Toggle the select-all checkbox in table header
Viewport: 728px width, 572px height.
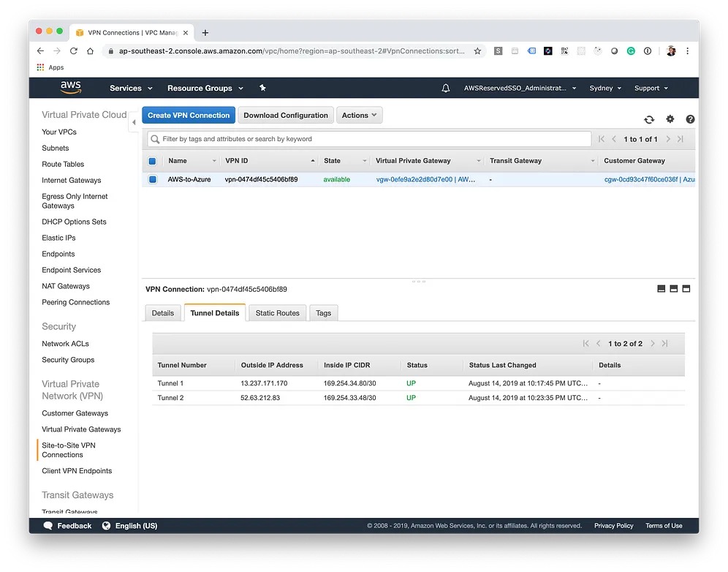click(152, 161)
